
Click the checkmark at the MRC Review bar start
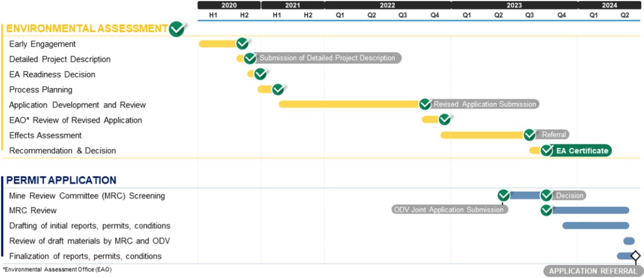(x=546, y=210)
